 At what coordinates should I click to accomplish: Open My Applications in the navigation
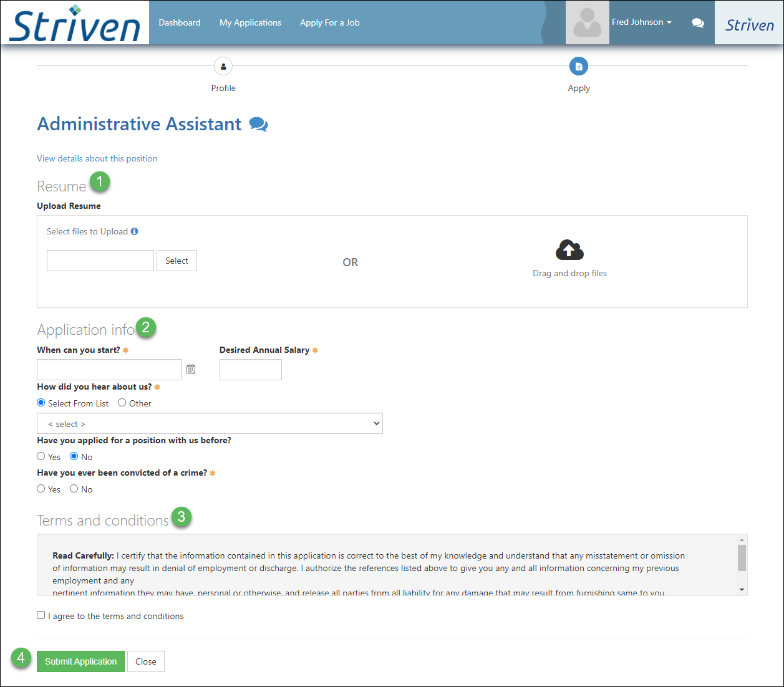250,22
